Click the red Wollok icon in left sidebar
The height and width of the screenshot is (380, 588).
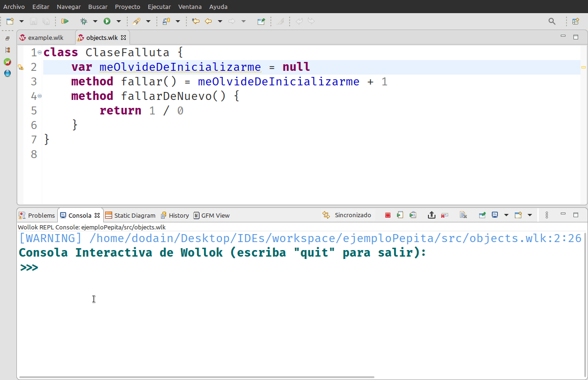(x=8, y=61)
